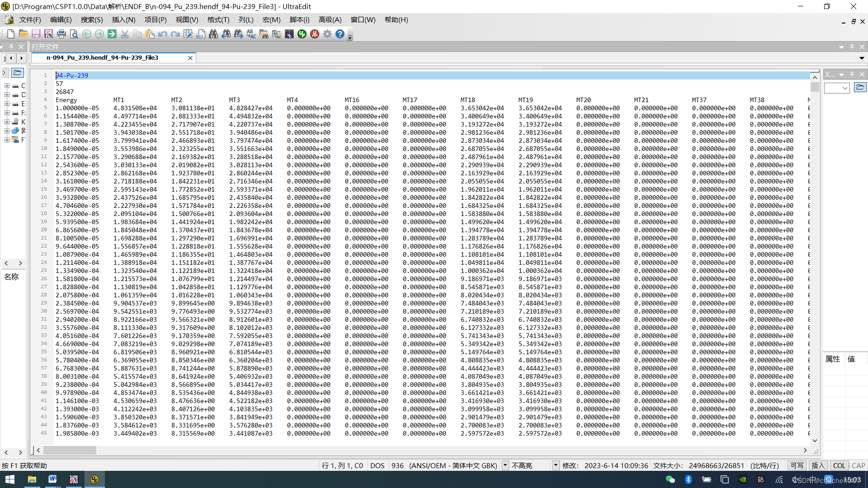Open the 格式(T) menu
The image size is (868, 488).
[218, 20]
